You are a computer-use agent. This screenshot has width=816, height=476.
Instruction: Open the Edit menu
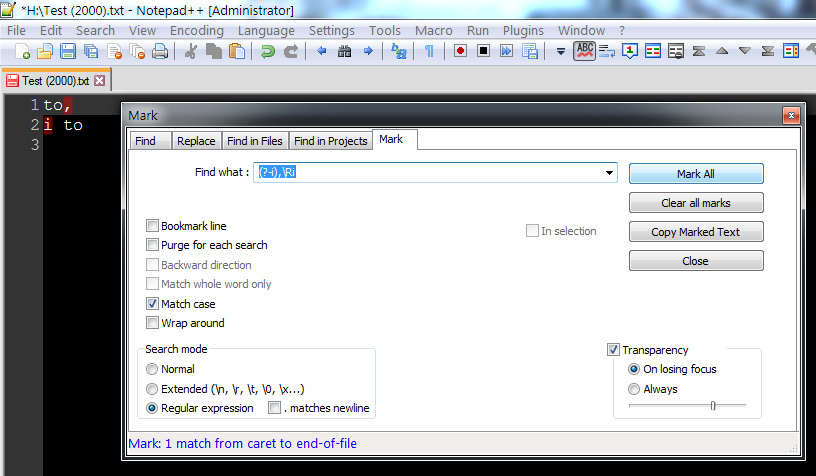pos(51,31)
